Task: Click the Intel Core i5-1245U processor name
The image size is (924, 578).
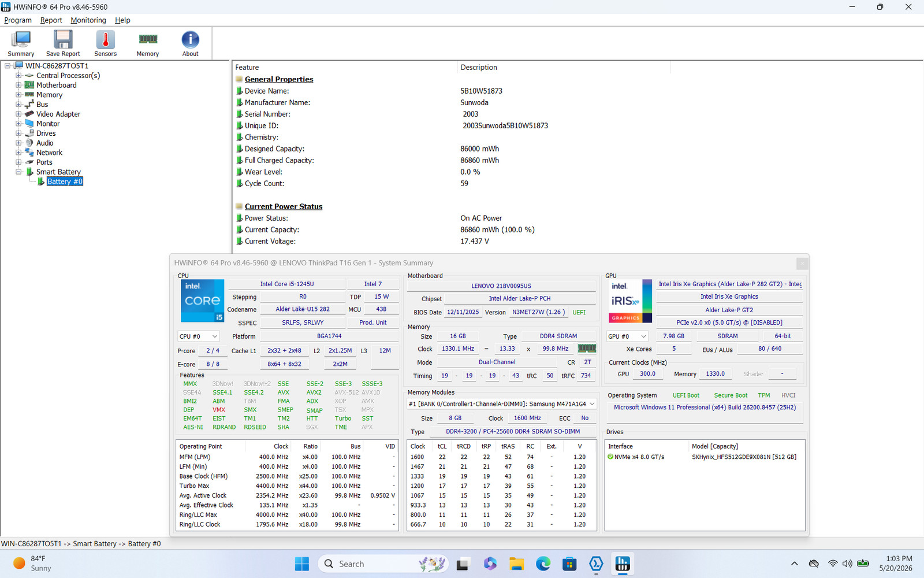Action: 287,284
